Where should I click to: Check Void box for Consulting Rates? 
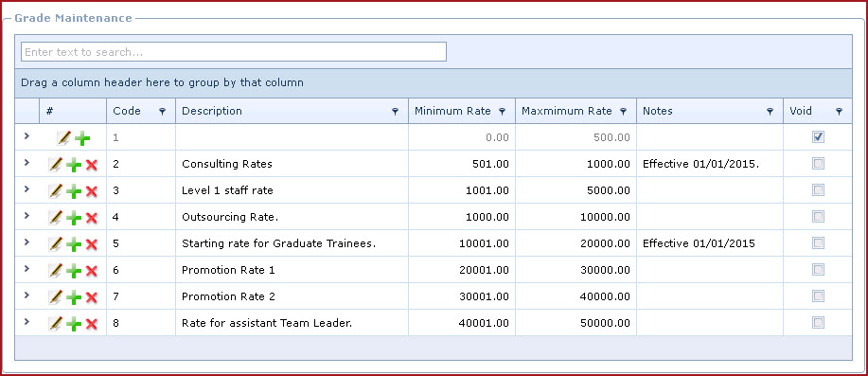coord(818,163)
